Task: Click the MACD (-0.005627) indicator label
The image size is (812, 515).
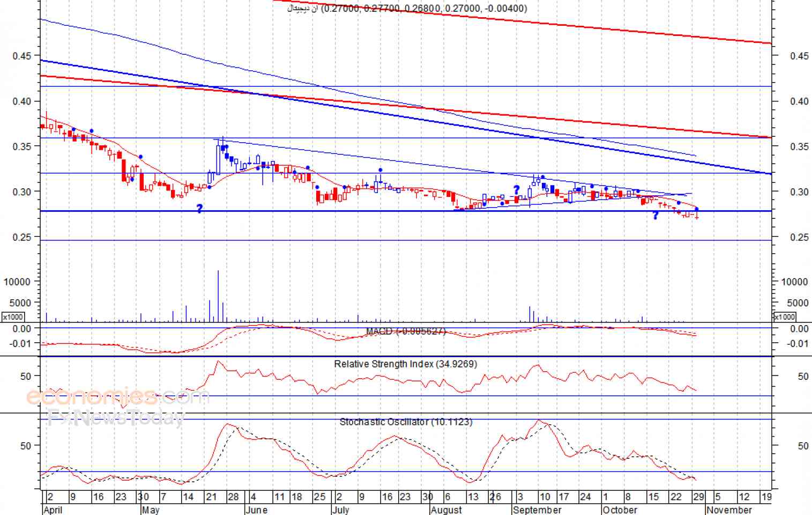Action: pos(406,332)
